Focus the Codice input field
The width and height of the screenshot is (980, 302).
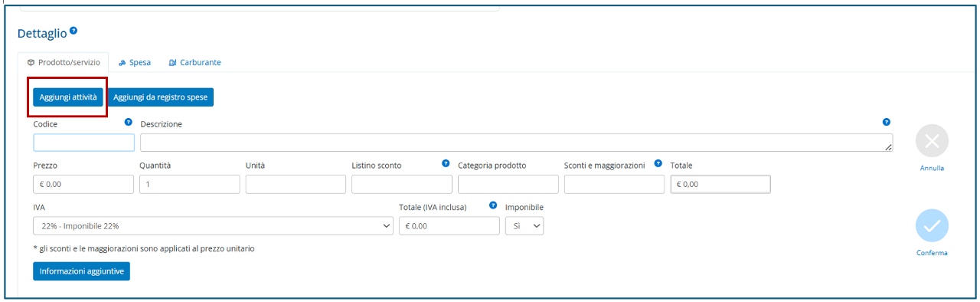[84, 143]
